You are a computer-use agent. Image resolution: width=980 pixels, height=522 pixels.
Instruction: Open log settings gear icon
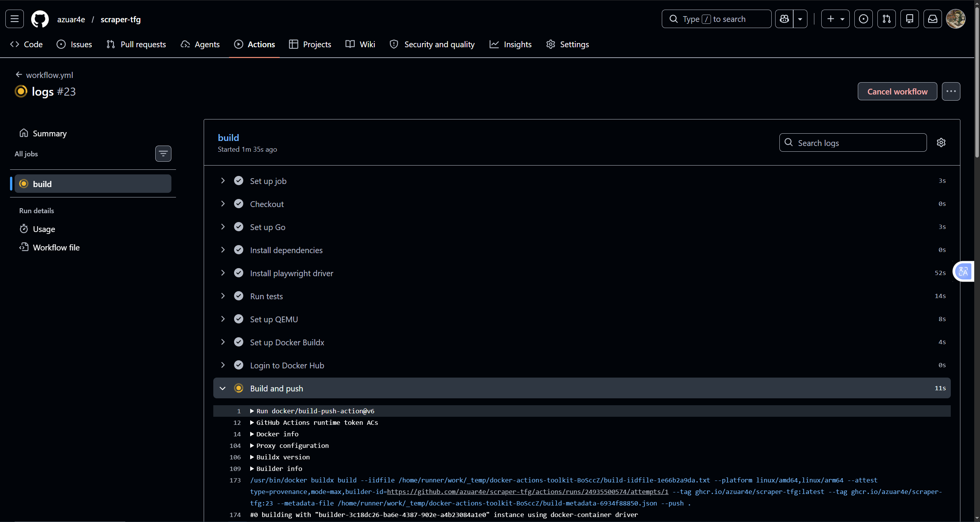pos(941,143)
